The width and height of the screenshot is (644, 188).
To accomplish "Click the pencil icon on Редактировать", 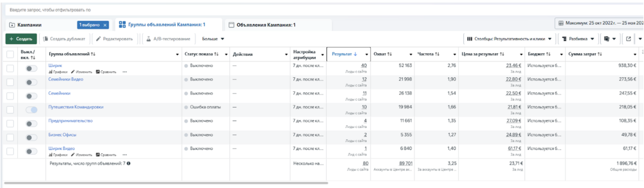I will pos(99,39).
